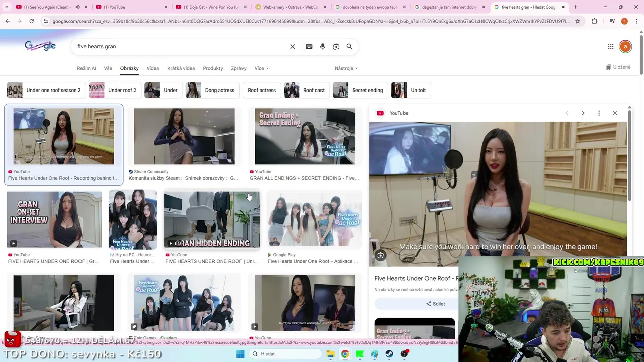Expand the Více dropdown menu
Viewport: 644px width, 362px height.
coord(262,68)
